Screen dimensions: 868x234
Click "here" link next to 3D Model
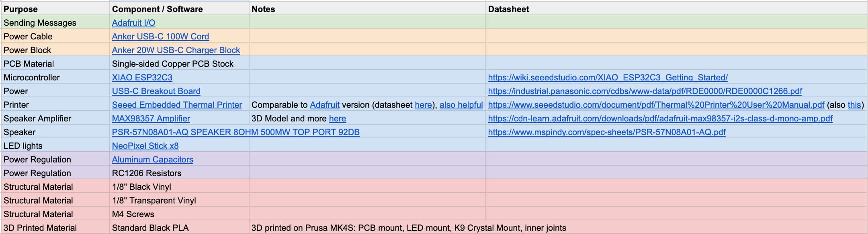click(x=337, y=119)
